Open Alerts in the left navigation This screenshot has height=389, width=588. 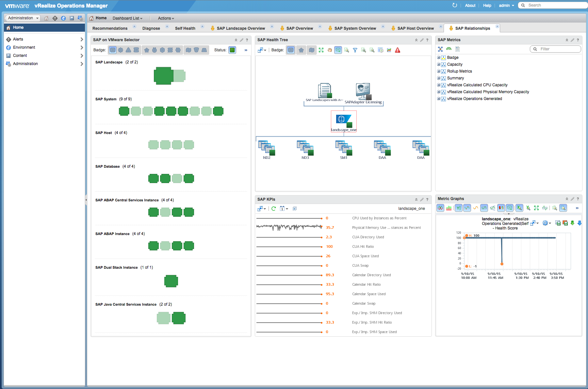[x=18, y=39]
